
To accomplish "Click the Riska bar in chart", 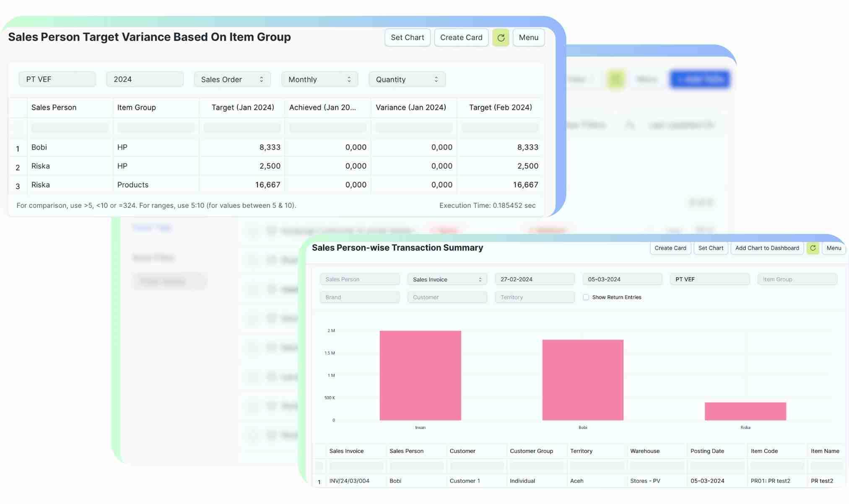I will tap(745, 411).
